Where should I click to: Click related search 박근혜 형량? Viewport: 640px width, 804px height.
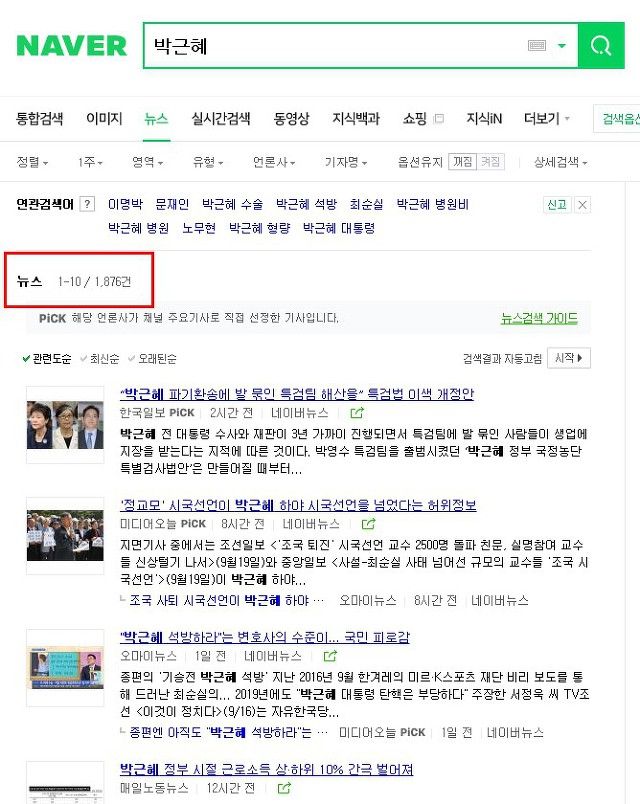(x=259, y=228)
